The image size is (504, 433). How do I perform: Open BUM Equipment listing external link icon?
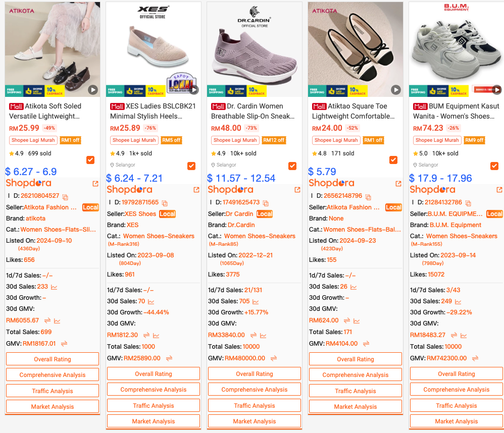(499, 190)
